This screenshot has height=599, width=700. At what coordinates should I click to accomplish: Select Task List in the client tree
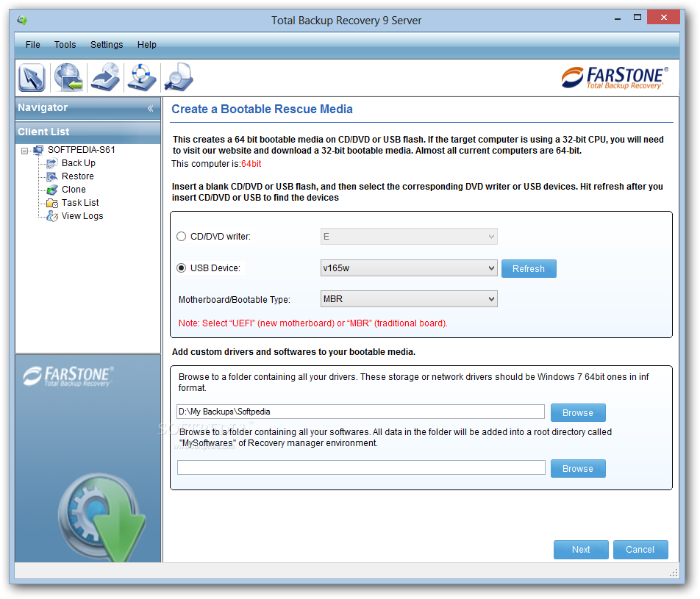(x=80, y=203)
